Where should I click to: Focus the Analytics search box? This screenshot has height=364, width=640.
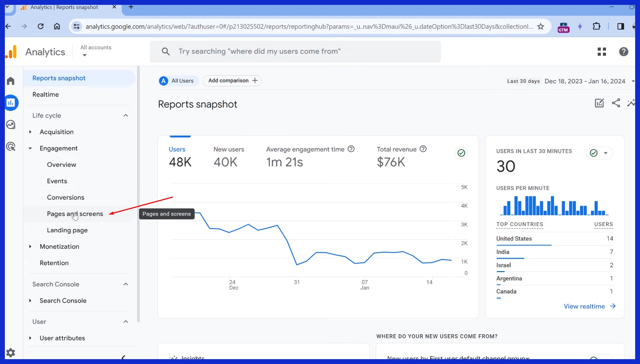295,52
